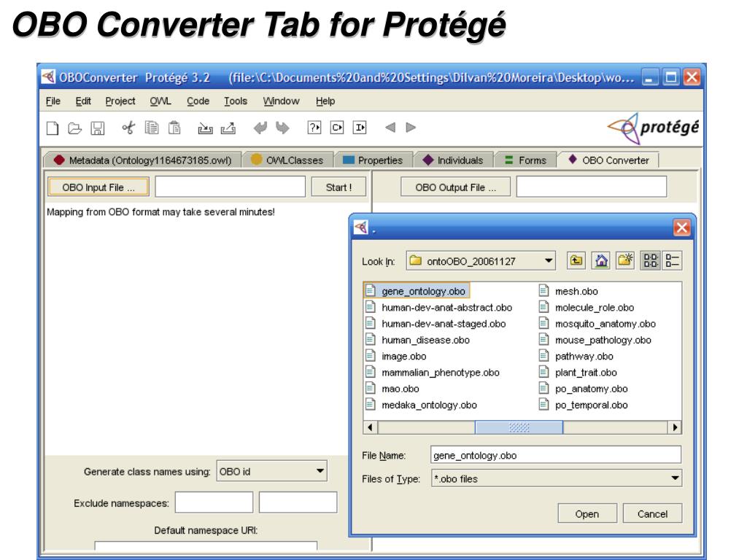Screen dimensions: 747x560
Task: Click the file list scroll left arrow
Action: (370, 427)
